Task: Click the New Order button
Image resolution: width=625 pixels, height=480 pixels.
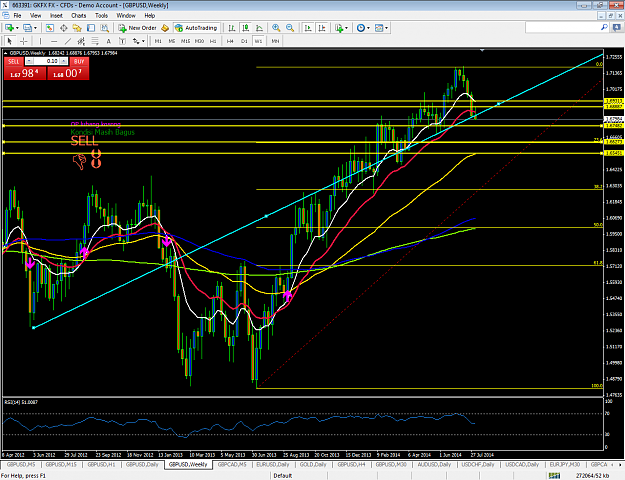Action: 138,28
